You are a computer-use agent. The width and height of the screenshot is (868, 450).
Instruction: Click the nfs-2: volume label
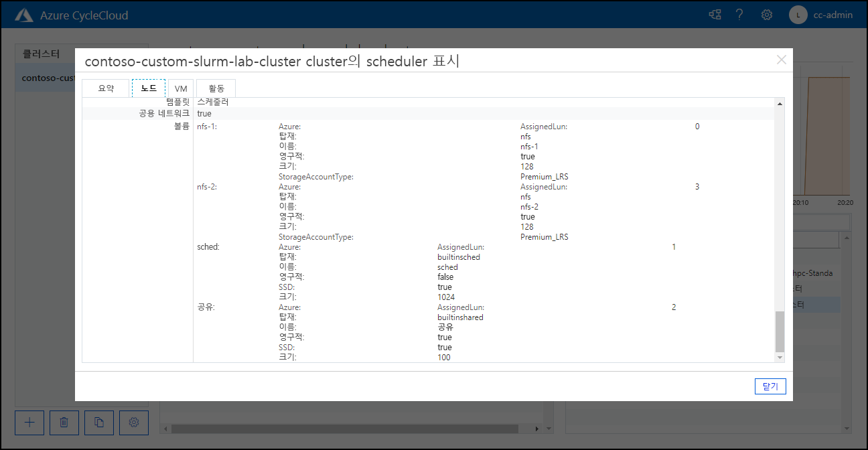(207, 187)
